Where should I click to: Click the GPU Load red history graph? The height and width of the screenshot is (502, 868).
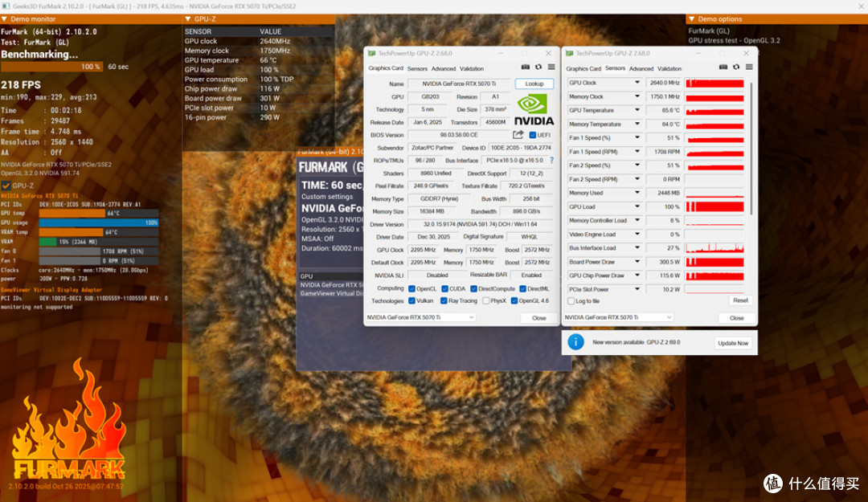coord(714,206)
